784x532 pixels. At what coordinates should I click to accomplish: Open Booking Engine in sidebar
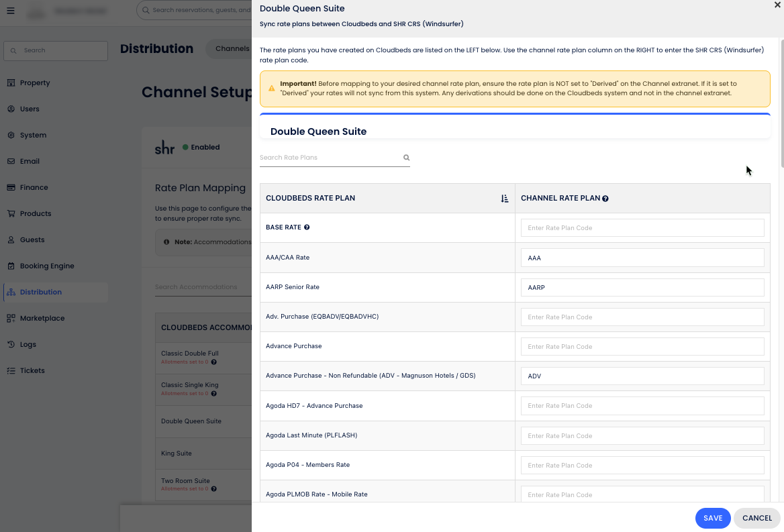coord(47,266)
